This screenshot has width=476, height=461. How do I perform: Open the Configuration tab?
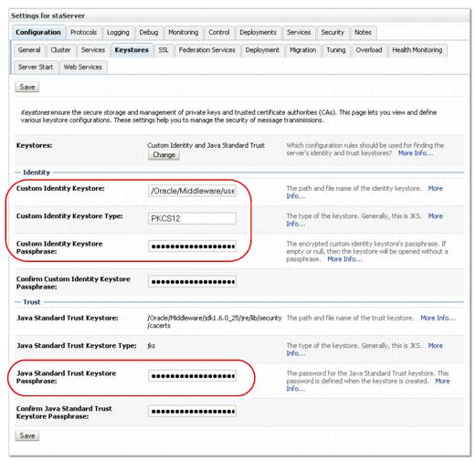click(x=38, y=32)
